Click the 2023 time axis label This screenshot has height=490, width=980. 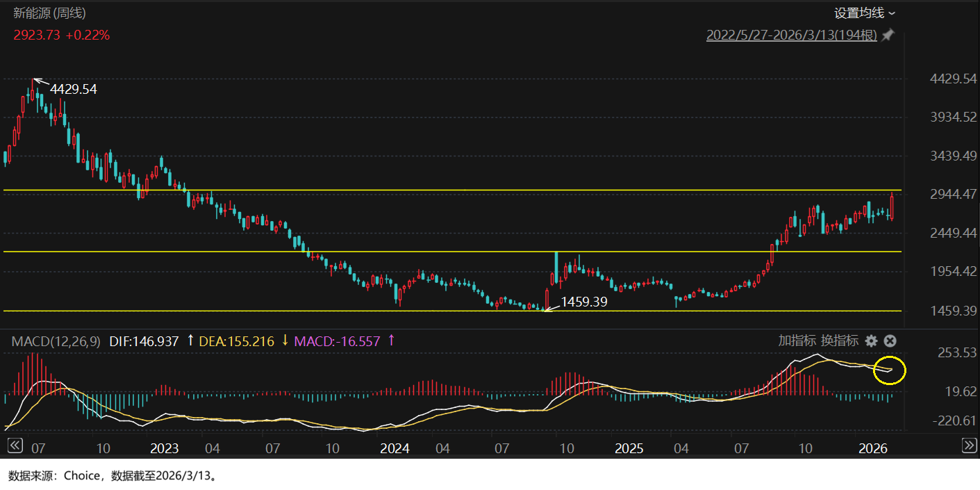click(x=165, y=448)
